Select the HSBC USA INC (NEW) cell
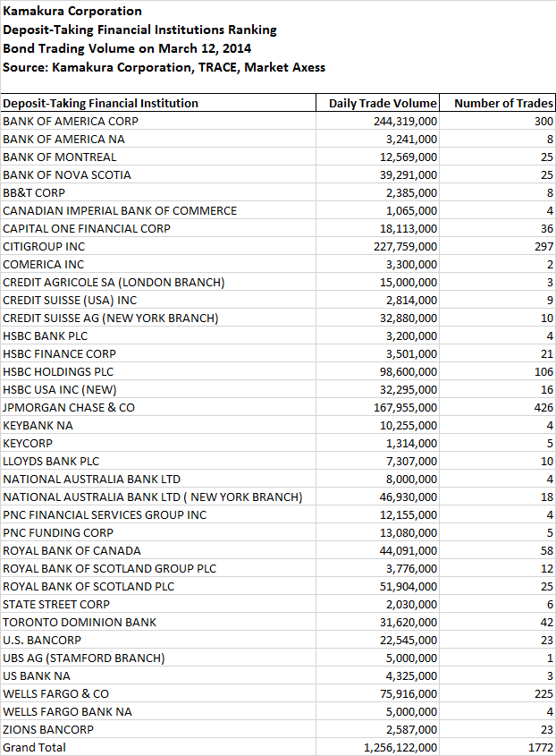556x756 pixels. 158,389
